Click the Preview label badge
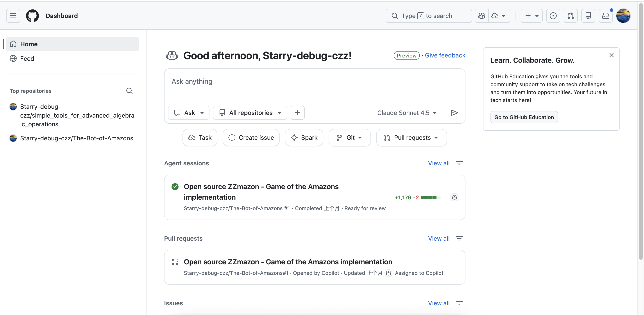644x315 pixels. (406, 55)
